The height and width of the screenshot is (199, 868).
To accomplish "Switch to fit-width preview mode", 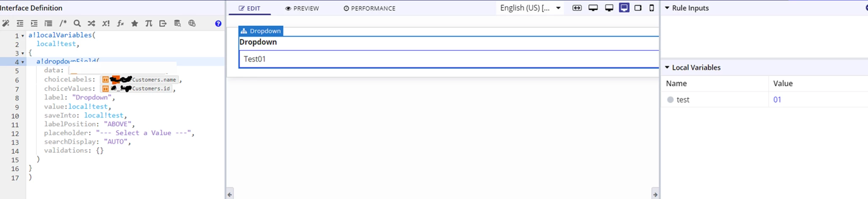I will [x=577, y=8].
